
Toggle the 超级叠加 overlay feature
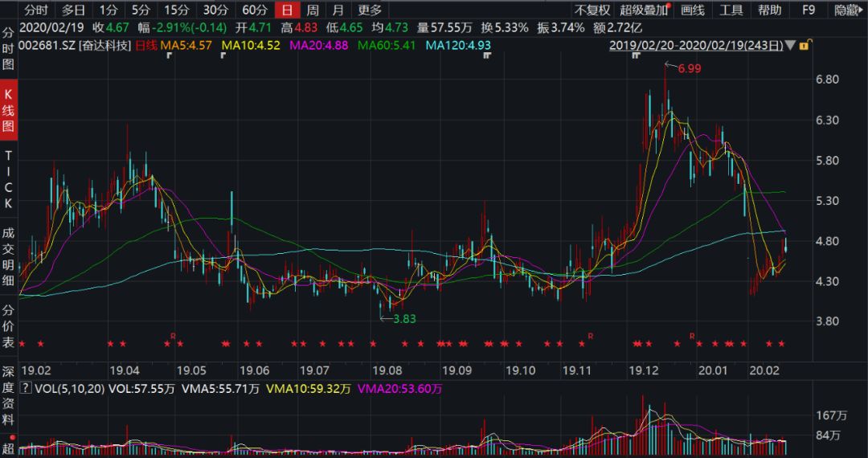point(644,10)
